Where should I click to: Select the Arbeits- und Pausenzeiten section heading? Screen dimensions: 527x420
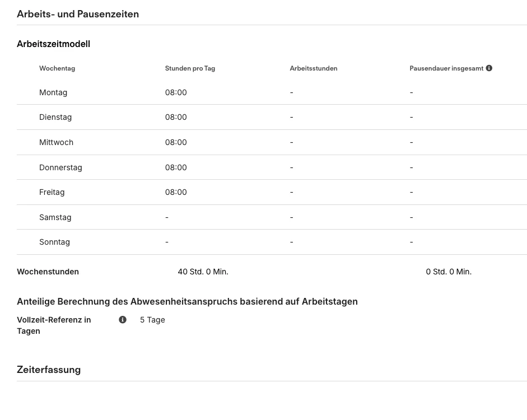point(78,14)
